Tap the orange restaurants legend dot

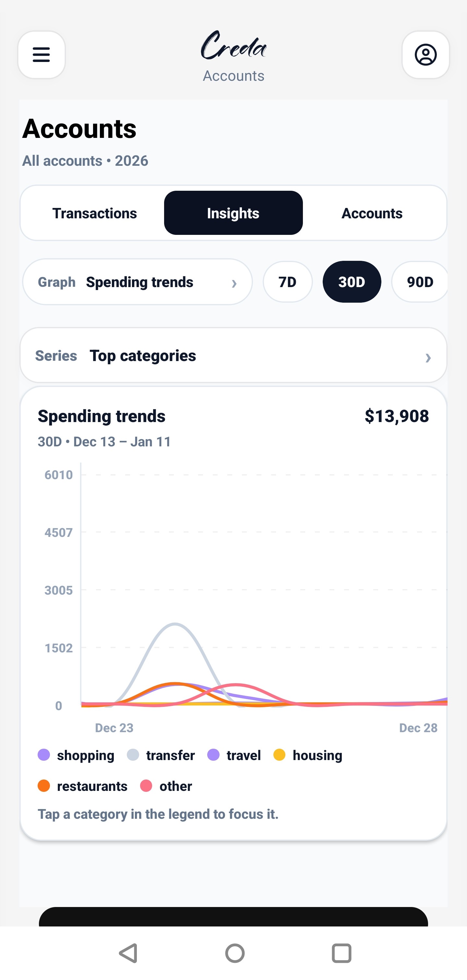point(44,786)
